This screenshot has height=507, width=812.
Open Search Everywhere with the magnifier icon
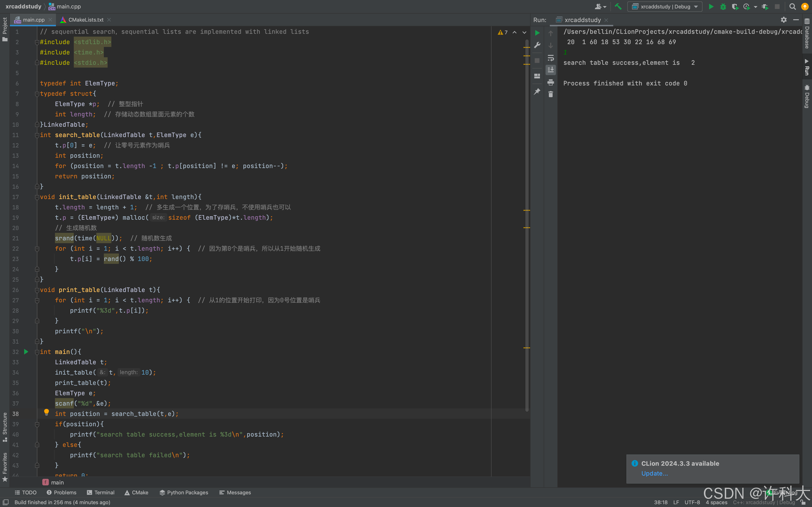[792, 6]
